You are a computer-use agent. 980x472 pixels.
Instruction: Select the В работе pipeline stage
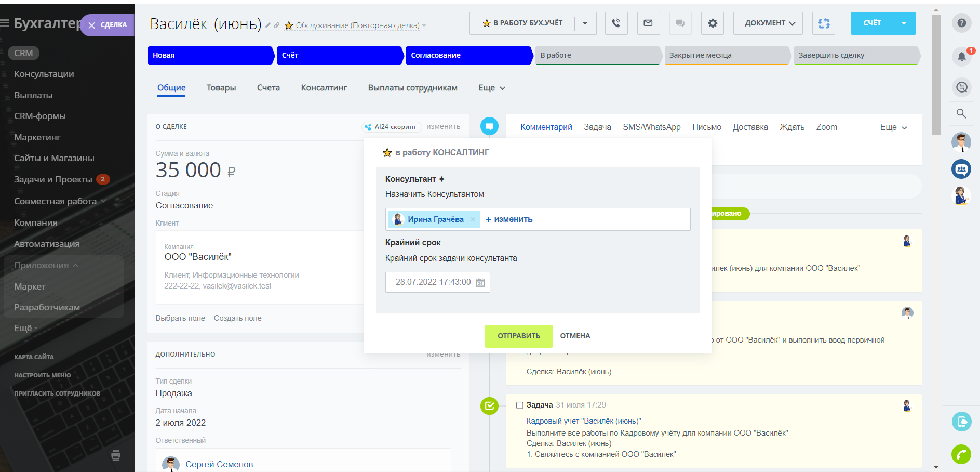[x=597, y=55]
